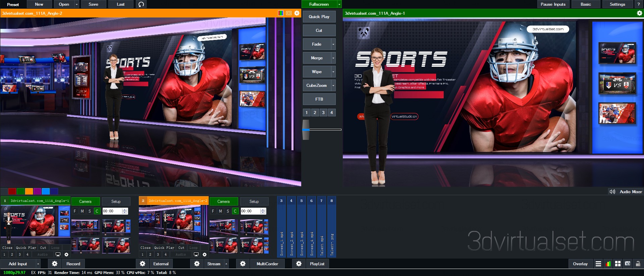Toggle S button on input 2
The height and width of the screenshot is (276, 644).
point(228,211)
